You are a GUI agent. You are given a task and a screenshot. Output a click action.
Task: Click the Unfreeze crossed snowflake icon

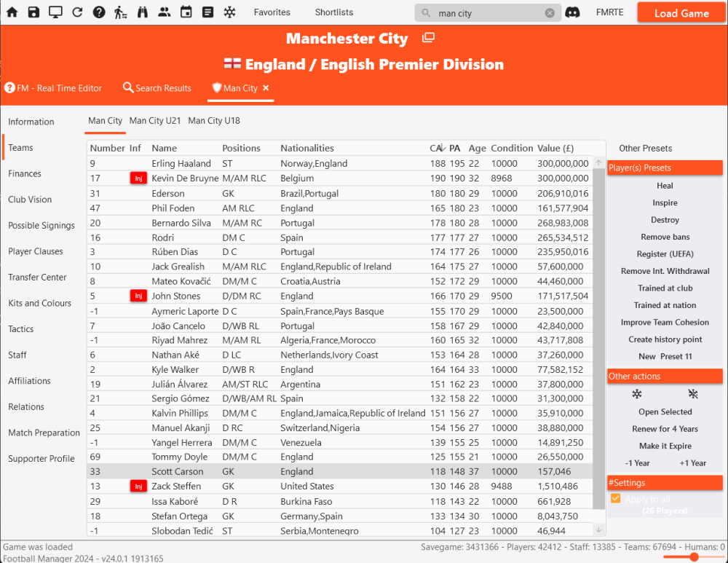click(693, 394)
